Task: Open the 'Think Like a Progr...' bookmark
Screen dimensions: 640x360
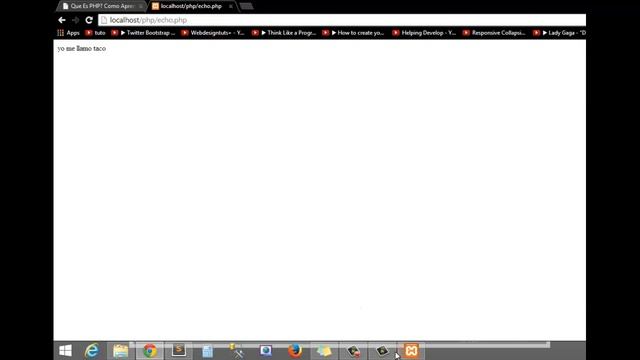Action: tap(284, 33)
